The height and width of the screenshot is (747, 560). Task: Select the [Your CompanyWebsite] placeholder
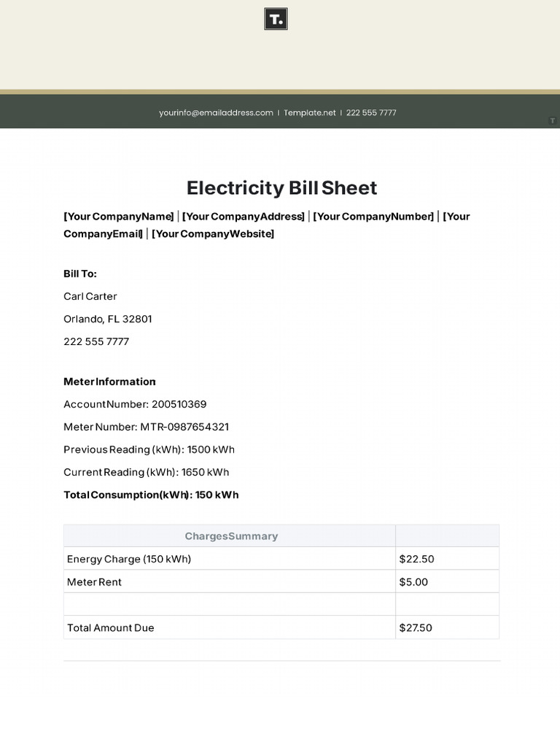213,234
